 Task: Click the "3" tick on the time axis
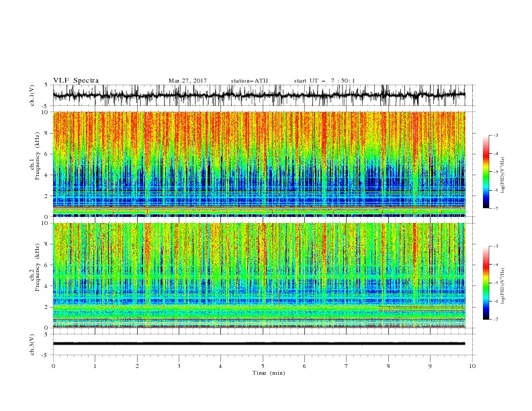(x=179, y=366)
